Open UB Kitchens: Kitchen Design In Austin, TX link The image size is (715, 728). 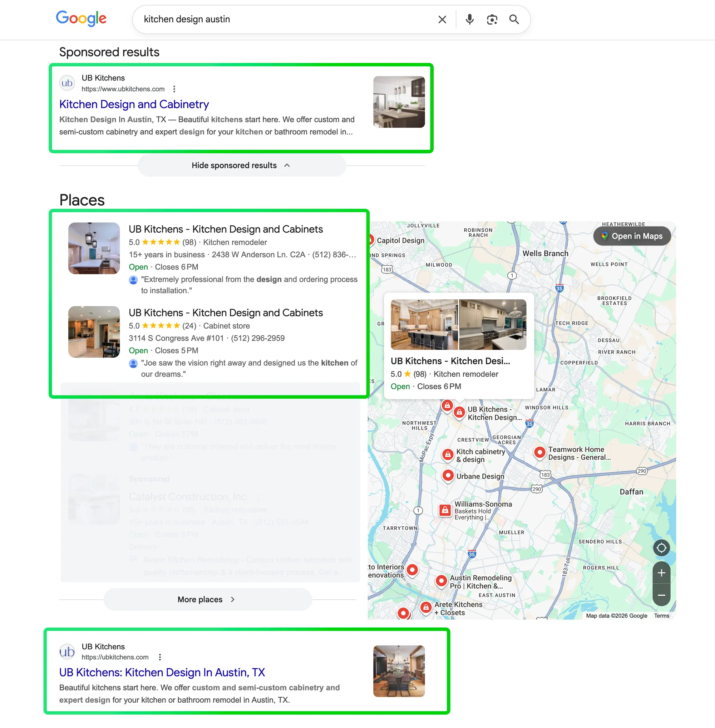[162, 672]
